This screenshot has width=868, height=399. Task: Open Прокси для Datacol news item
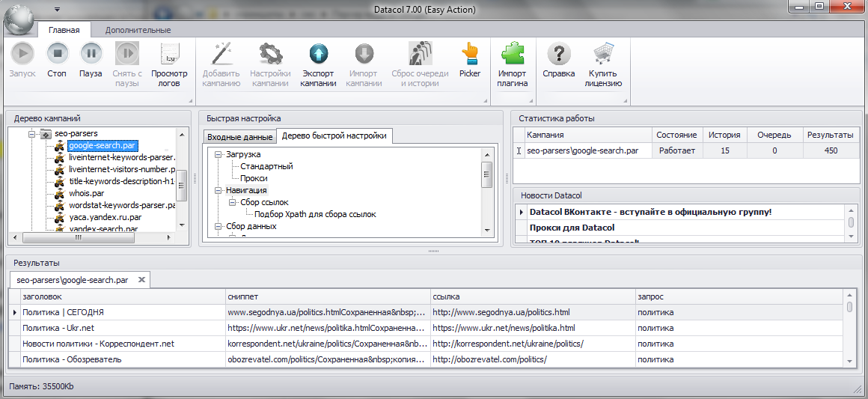pyautogui.click(x=572, y=228)
